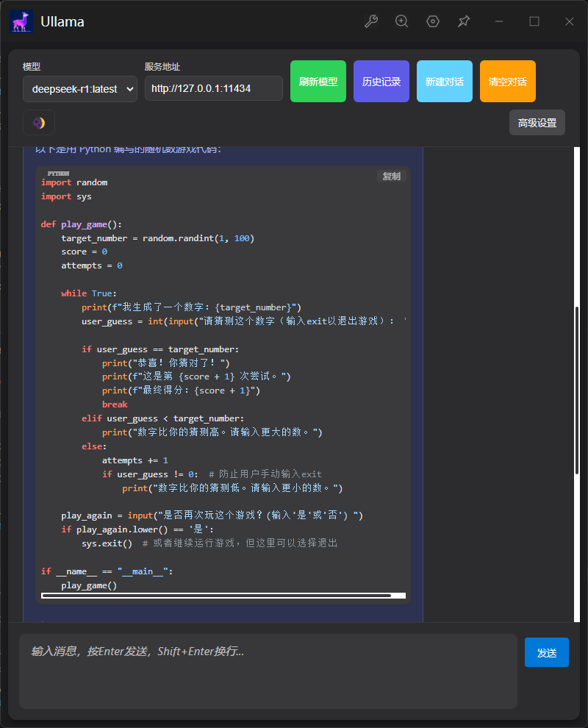This screenshot has width=588, height=728.
Task: Click the 'elif user_guess < target_number:' line
Action: [x=162, y=418]
